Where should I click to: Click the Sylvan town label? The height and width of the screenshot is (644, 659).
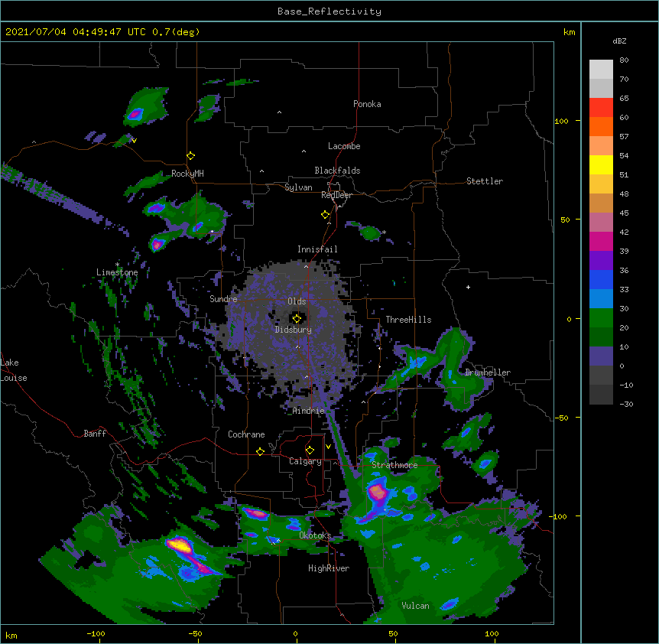coord(298,187)
